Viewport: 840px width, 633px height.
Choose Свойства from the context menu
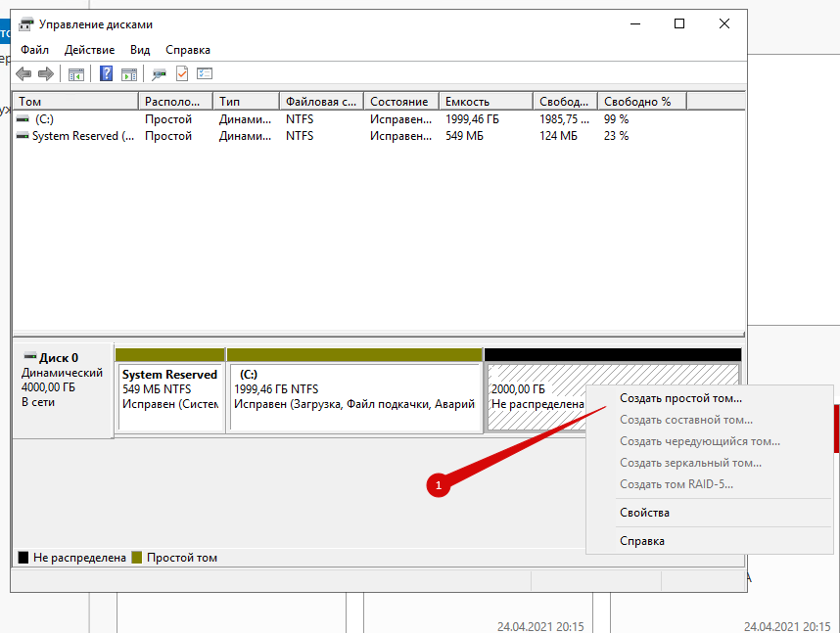[x=644, y=512]
